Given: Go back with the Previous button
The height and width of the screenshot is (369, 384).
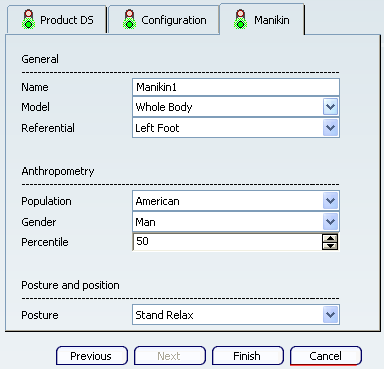Looking at the screenshot, I should click(92, 356).
